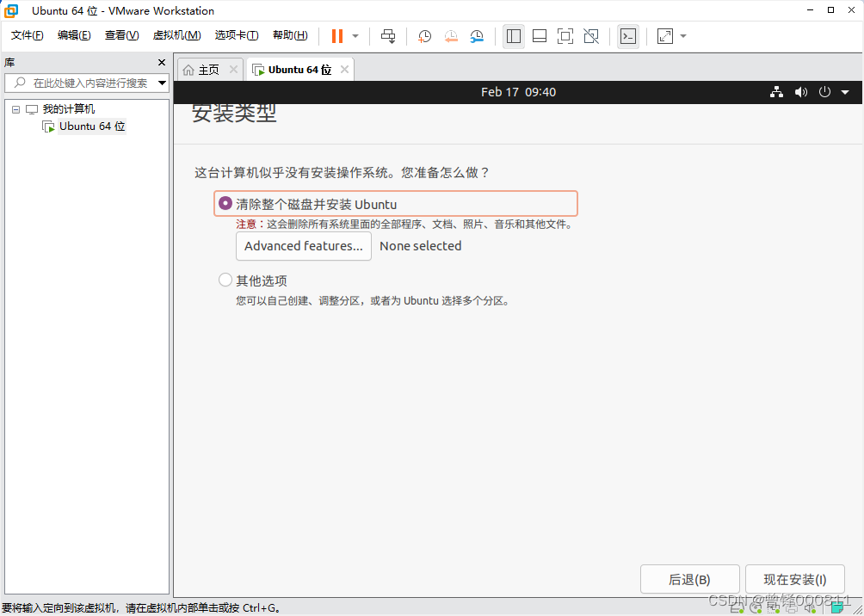Click the Ubuntu top bar power icon
This screenshot has width=864, height=616.
point(824,92)
